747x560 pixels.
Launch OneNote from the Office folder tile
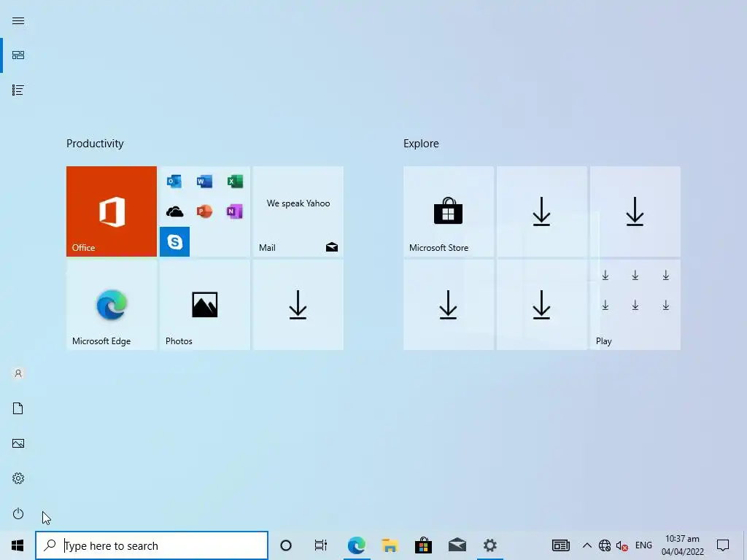point(235,211)
